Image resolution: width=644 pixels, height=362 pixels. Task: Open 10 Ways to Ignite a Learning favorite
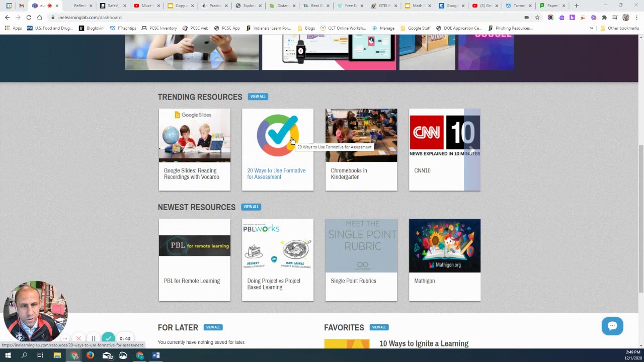424,344
